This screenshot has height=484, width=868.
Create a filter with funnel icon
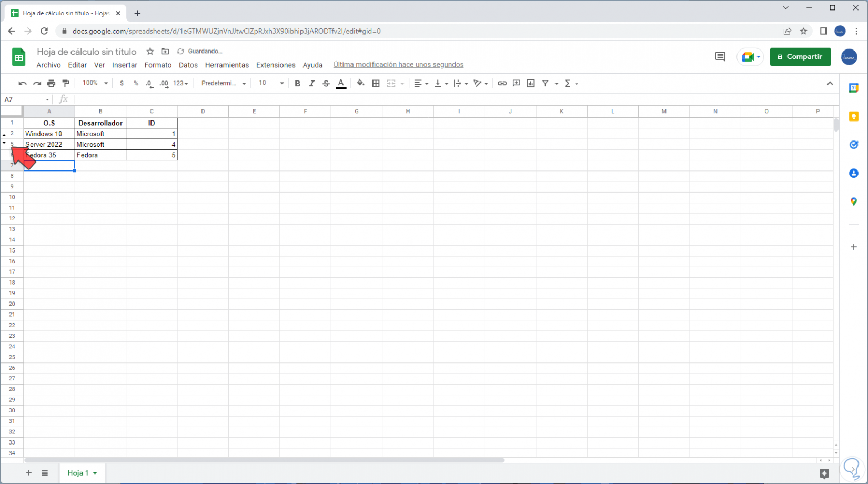pos(546,83)
